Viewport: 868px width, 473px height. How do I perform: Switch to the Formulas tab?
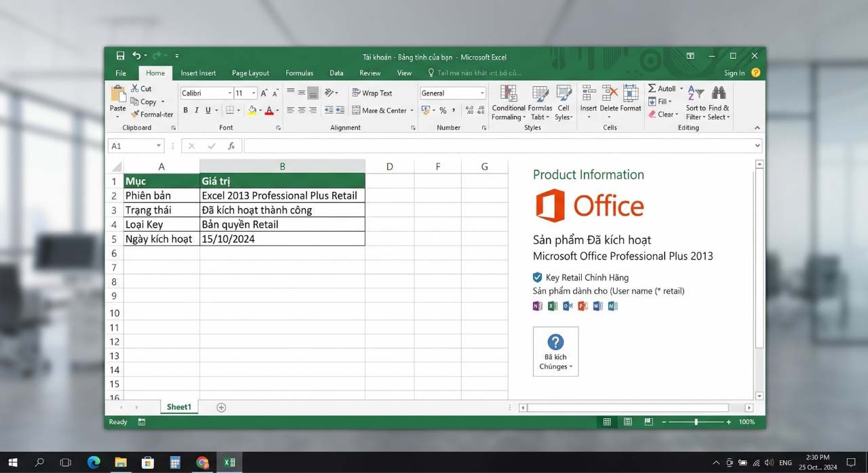click(299, 73)
